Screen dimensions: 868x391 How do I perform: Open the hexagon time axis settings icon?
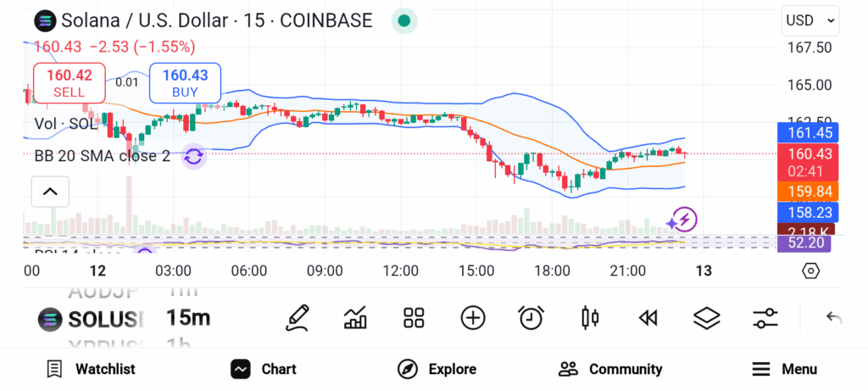(x=810, y=271)
